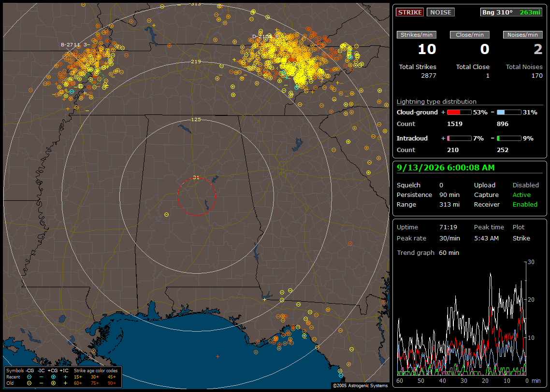This screenshot has height=392, width=550.
Task: Change the Trend graph 60 min setting
Action: (x=449, y=252)
